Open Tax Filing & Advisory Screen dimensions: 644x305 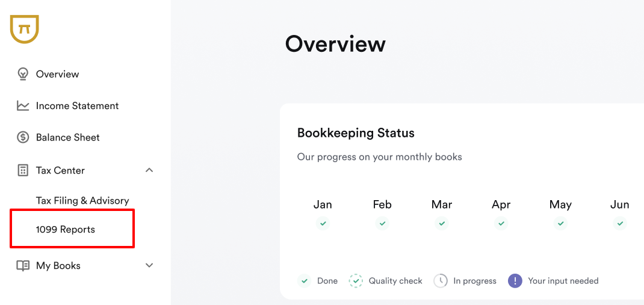click(x=82, y=201)
